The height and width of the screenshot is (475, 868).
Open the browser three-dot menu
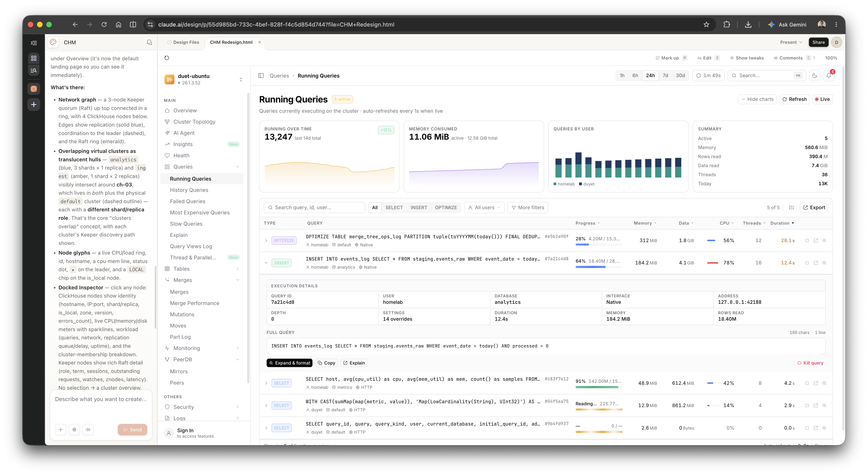[836, 25]
